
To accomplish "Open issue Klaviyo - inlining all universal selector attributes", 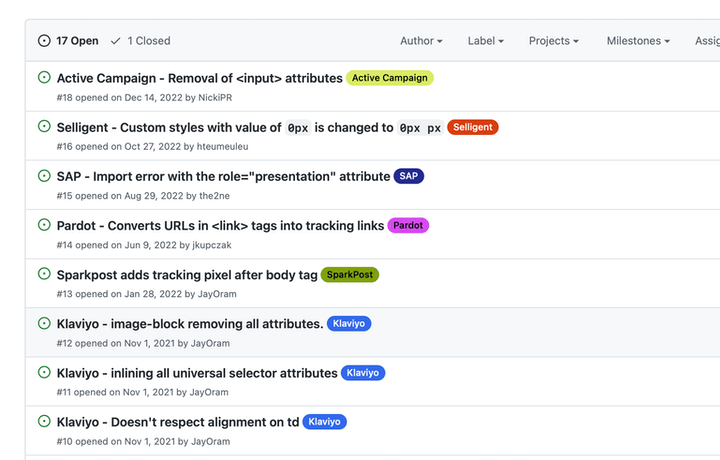I will pyautogui.click(x=197, y=373).
